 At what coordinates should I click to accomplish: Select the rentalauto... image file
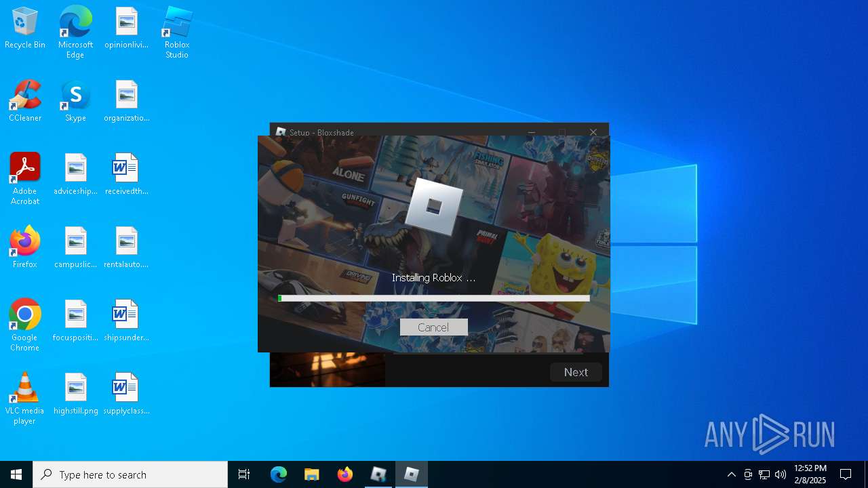[126, 248]
